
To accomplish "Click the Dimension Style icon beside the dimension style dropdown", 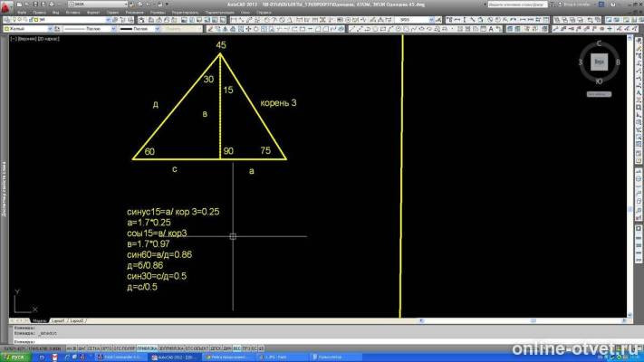I will [438, 20].
